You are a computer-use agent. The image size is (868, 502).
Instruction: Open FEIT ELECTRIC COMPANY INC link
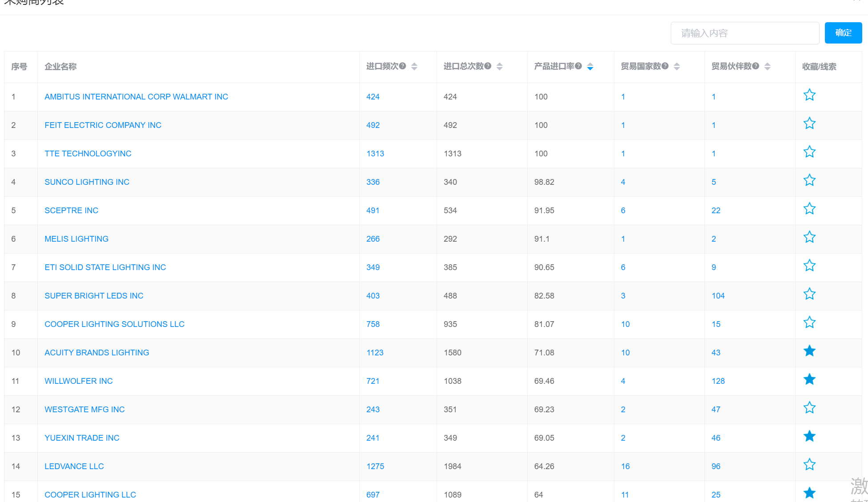(x=103, y=125)
